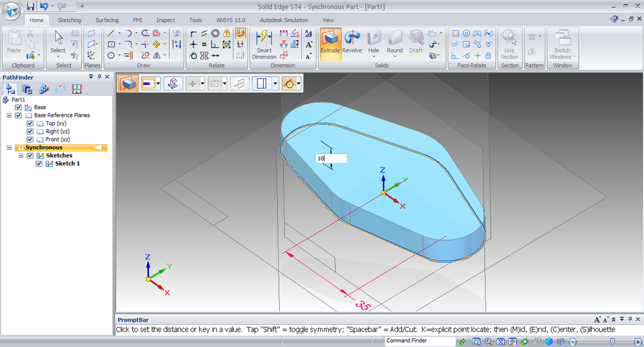
Task: Click the Move tool in Draw group
Action: [156, 44]
